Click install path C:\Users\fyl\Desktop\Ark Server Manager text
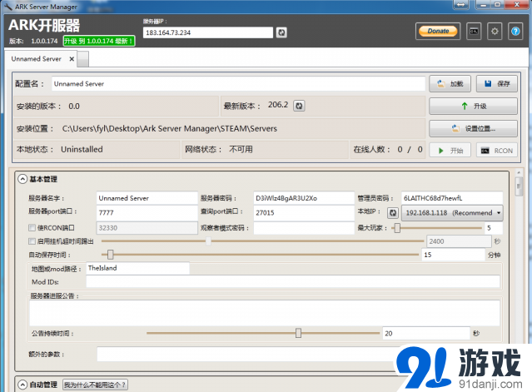Screen dimensions: 532x392 [170, 128]
